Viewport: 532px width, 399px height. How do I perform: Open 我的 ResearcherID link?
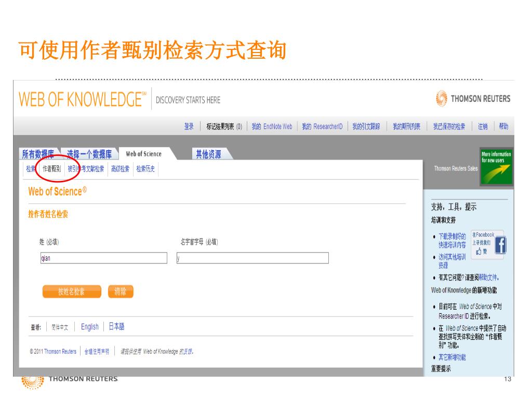coord(322,127)
